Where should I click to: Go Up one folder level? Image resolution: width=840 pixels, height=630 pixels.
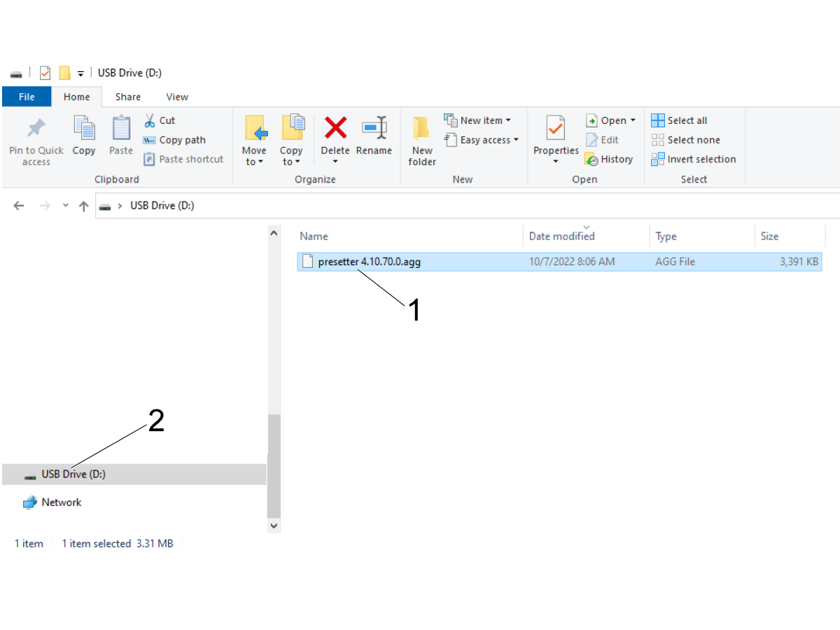[84, 206]
